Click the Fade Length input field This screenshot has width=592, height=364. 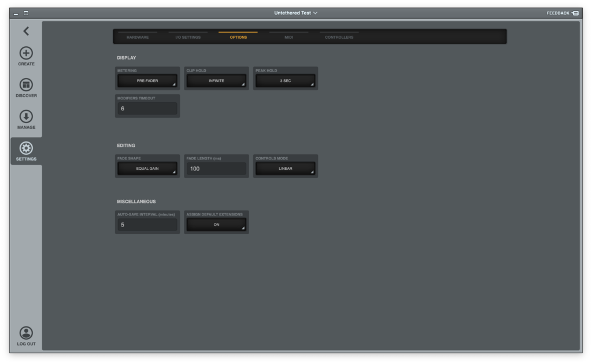point(216,169)
